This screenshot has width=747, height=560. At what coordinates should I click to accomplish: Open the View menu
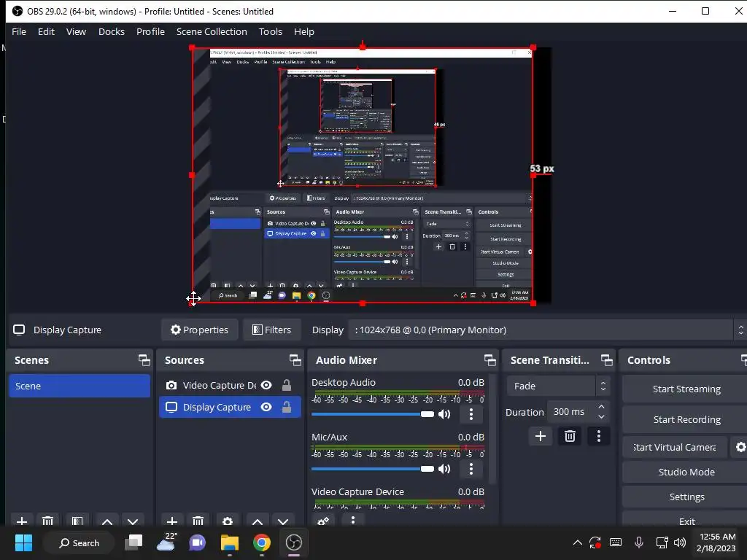tap(76, 31)
